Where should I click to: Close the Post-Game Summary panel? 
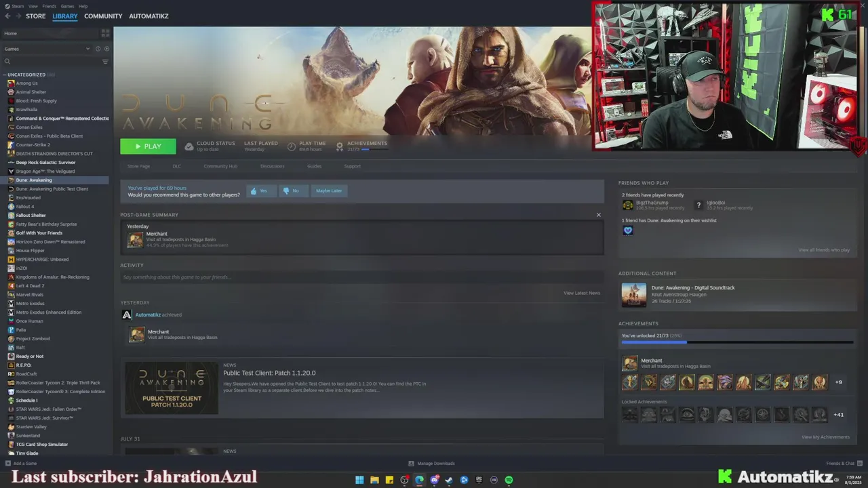coord(598,215)
